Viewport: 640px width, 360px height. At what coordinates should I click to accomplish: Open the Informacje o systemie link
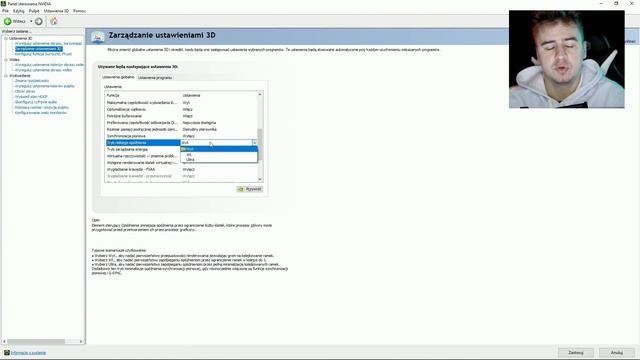pos(28,353)
